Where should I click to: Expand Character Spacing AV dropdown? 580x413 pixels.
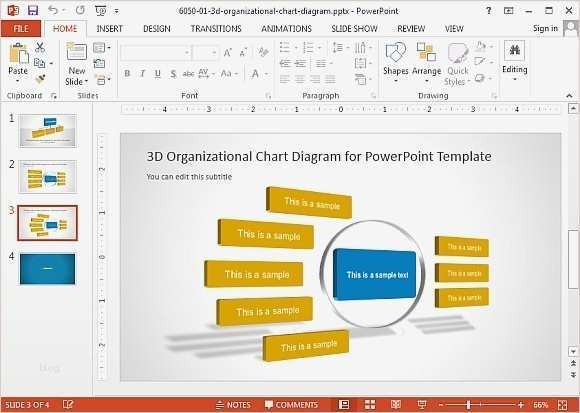(x=206, y=74)
